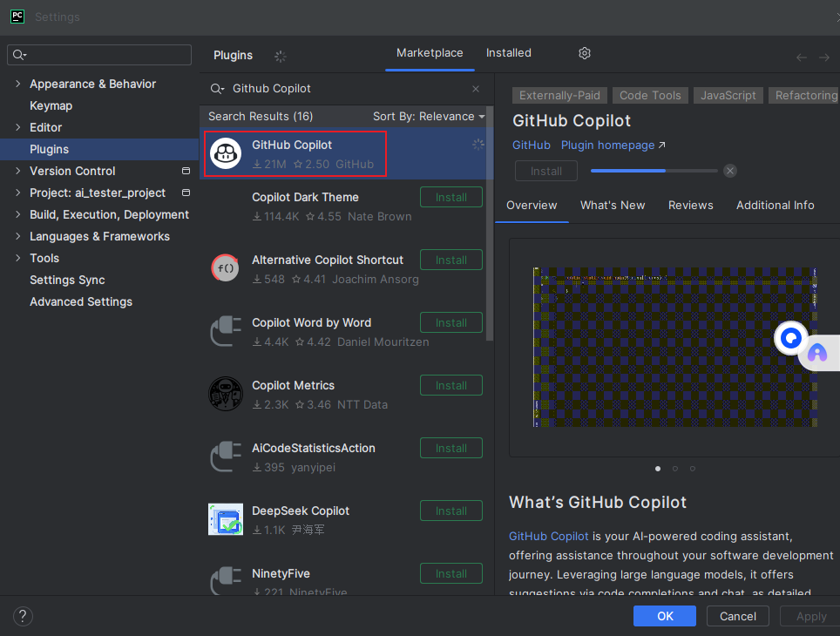Open the Keymap settings page
840x636 pixels.
(x=51, y=106)
